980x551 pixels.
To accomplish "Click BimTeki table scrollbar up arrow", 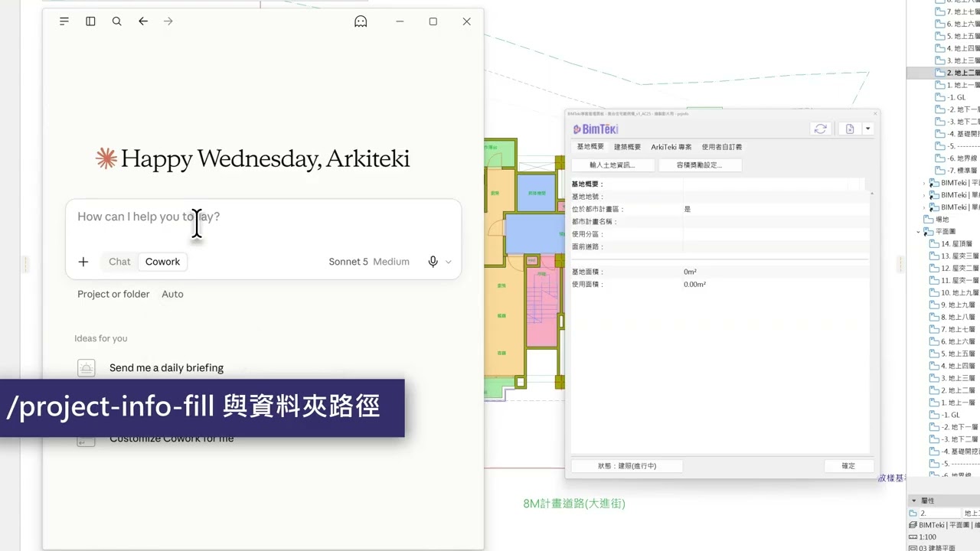I will point(872,194).
